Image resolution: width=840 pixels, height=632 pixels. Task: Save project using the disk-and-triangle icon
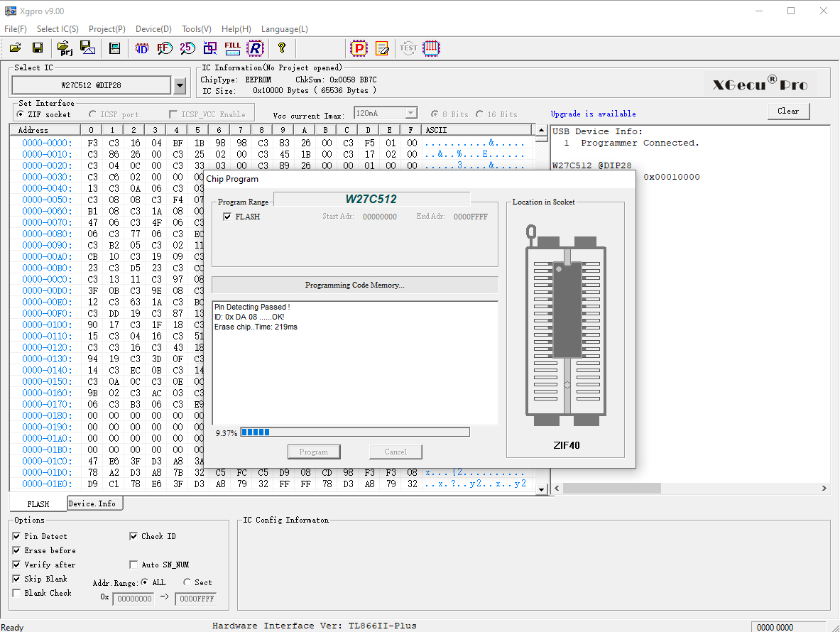click(x=87, y=48)
